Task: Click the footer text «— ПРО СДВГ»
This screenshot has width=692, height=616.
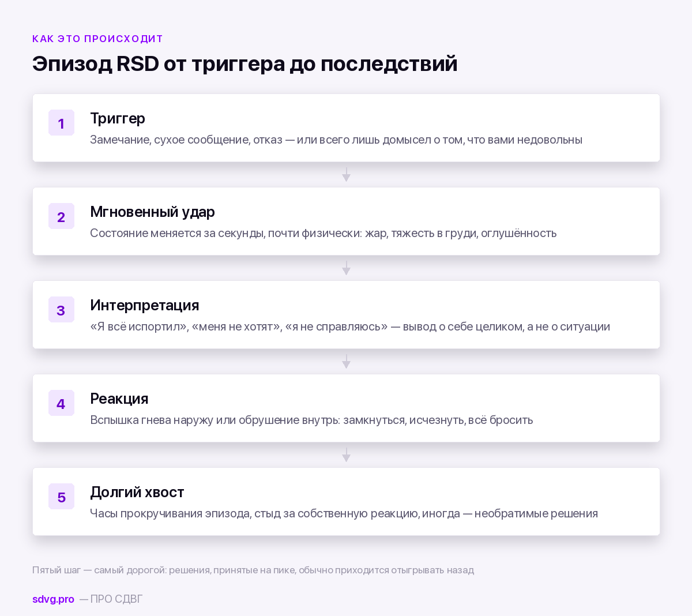Action: 111,599
